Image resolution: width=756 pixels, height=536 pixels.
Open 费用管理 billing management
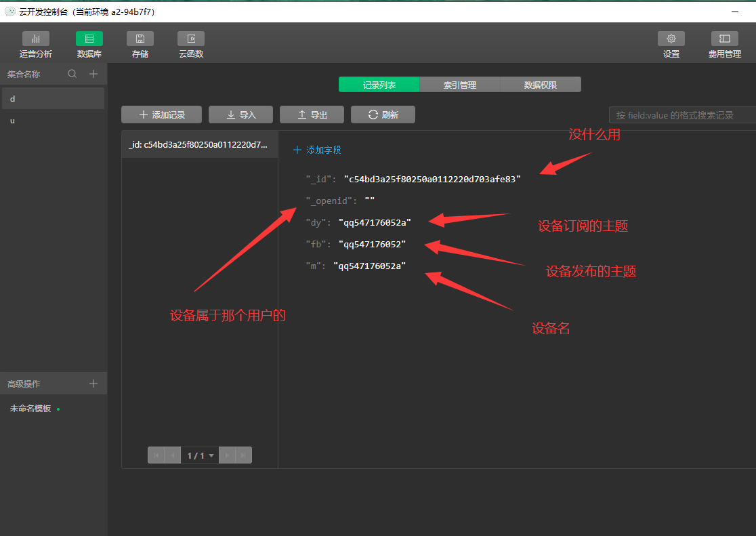pyautogui.click(x=724, y=45)
